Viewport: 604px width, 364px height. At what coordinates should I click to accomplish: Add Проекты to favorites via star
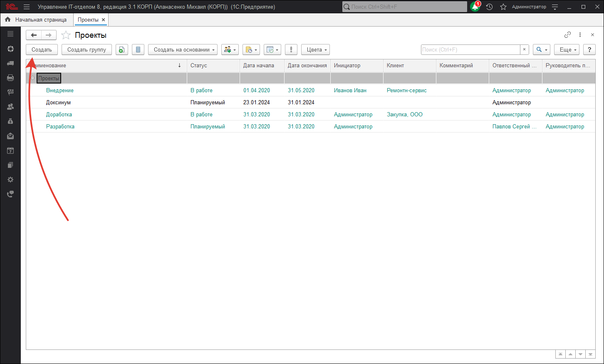point(66,35)
